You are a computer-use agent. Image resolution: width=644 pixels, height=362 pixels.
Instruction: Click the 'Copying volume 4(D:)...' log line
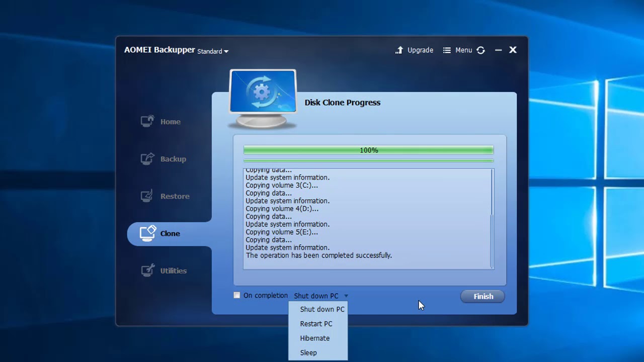282,209
